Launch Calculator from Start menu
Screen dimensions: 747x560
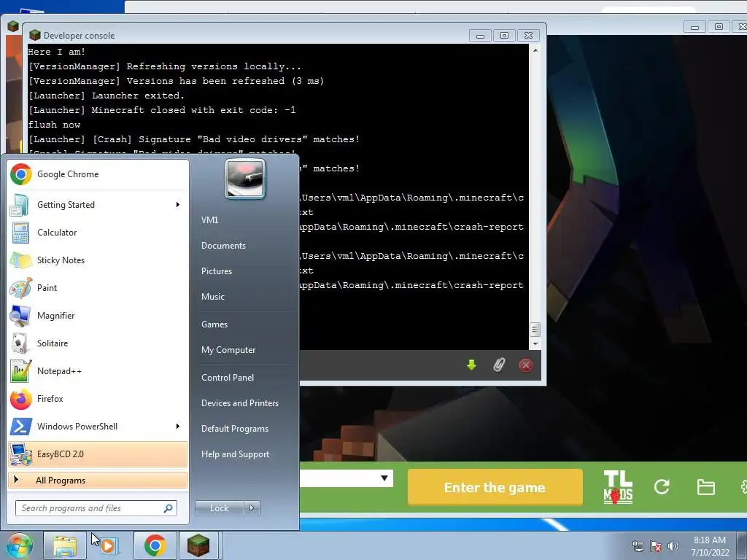click(x=98, y=233)
